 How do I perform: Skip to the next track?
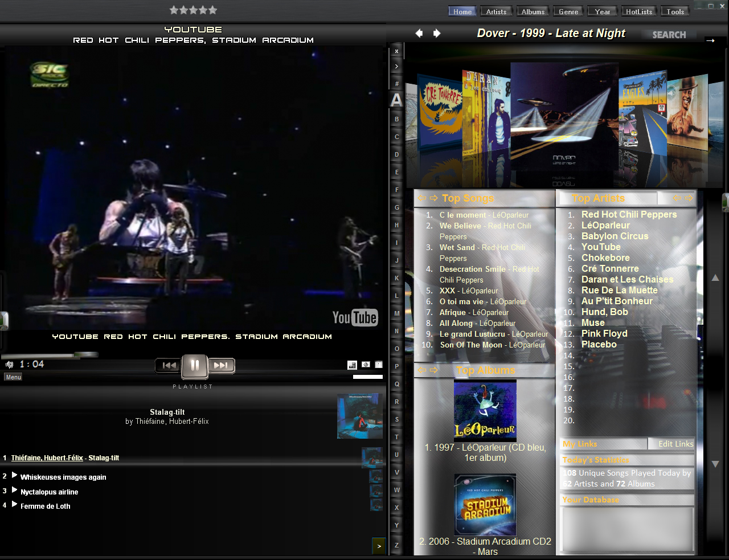point(221,366)
